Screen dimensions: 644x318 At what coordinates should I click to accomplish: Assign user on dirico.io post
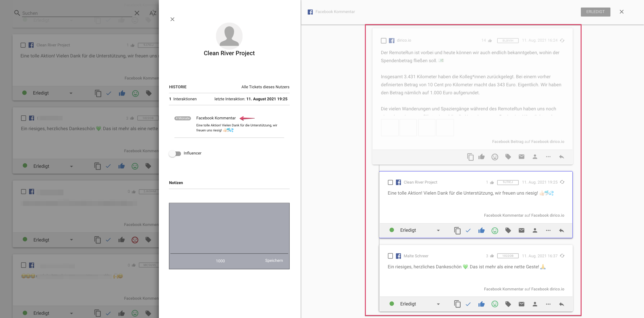tap(535, 157)
